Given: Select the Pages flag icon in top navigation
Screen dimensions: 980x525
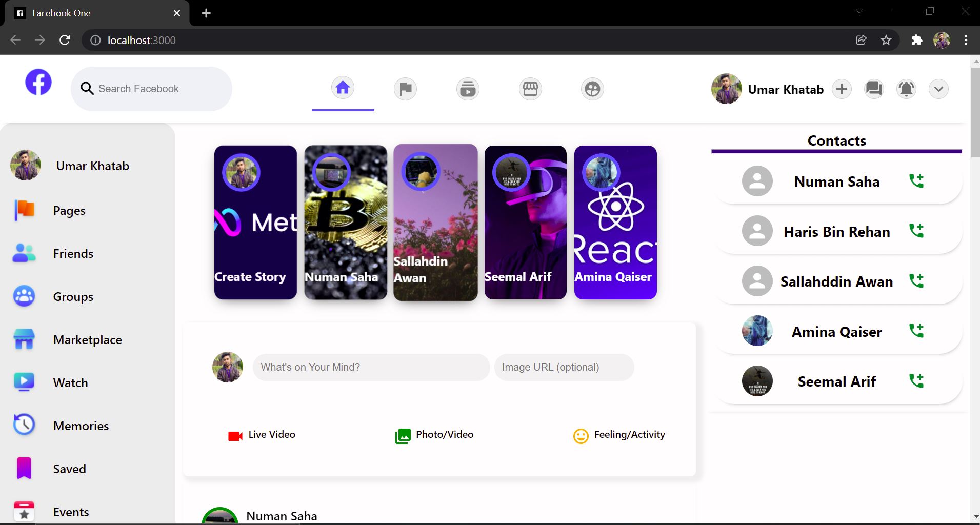Looking at the screenshot, I should [x=405, y=88].
